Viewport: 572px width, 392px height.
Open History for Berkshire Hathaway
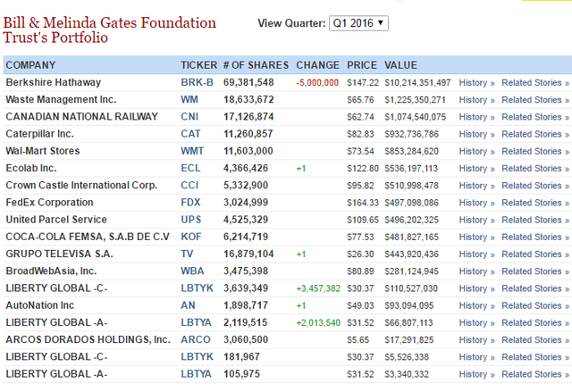pos(476,83)
